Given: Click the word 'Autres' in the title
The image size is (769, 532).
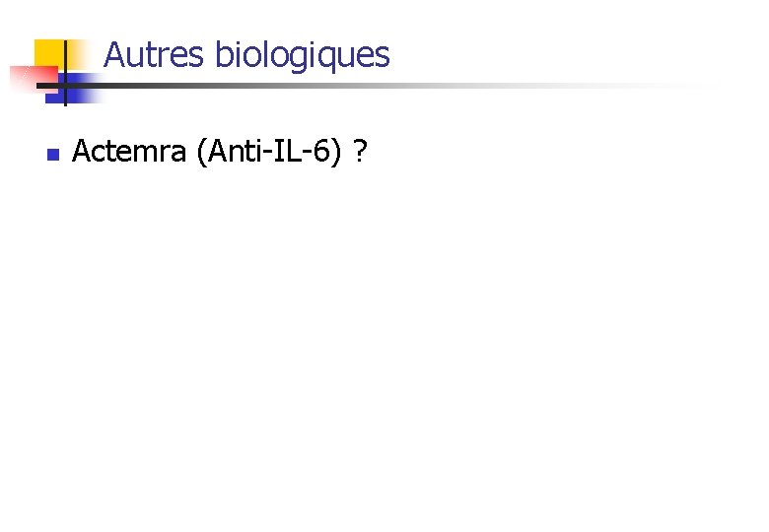Looking at the screenshot, I should 154,54.
